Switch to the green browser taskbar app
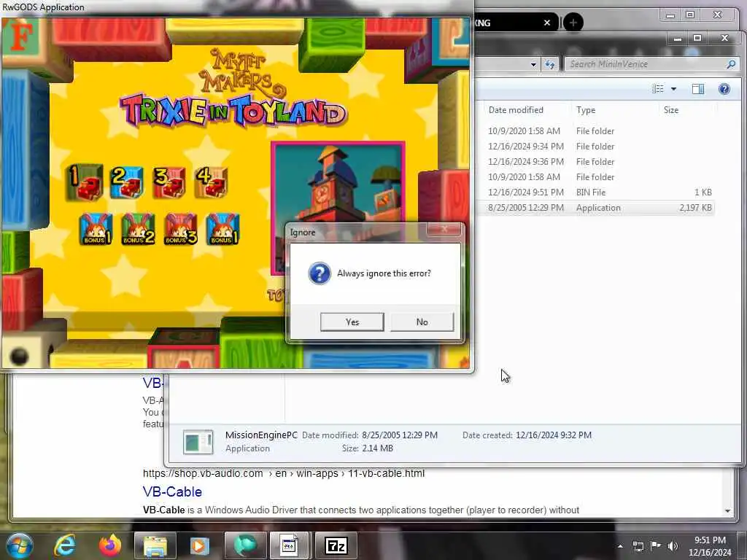This screenshot has width=747, height=560. click(x=245, y=545)
